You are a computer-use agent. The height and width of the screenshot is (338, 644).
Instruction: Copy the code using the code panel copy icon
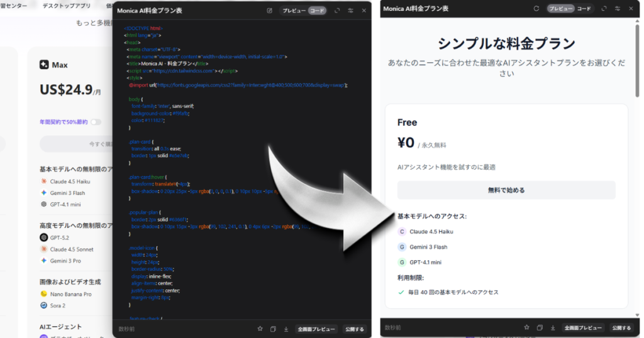273,329
